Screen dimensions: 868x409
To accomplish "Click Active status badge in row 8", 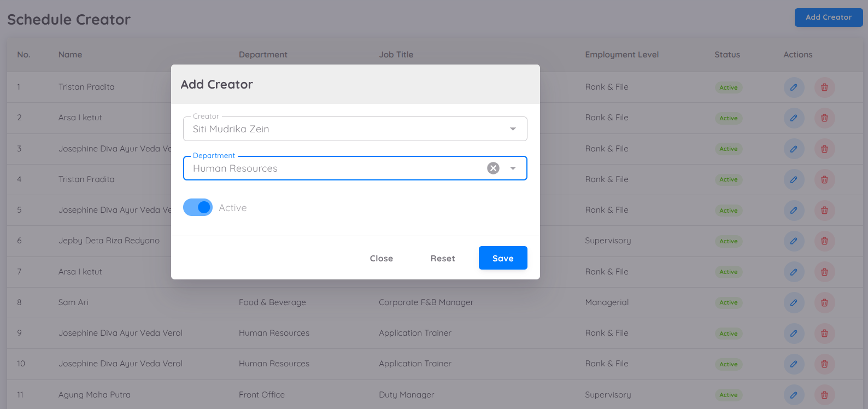I will (x=728, y=303).
